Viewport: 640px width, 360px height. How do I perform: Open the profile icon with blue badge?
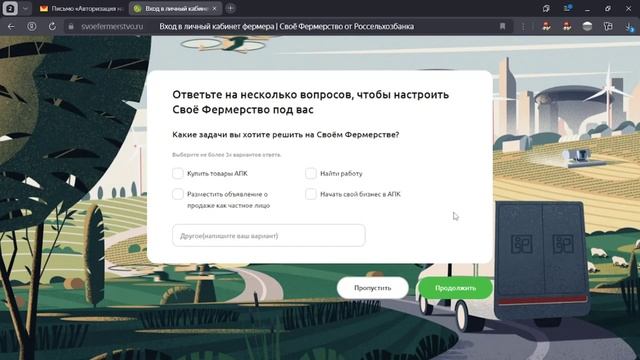(567, 8)
